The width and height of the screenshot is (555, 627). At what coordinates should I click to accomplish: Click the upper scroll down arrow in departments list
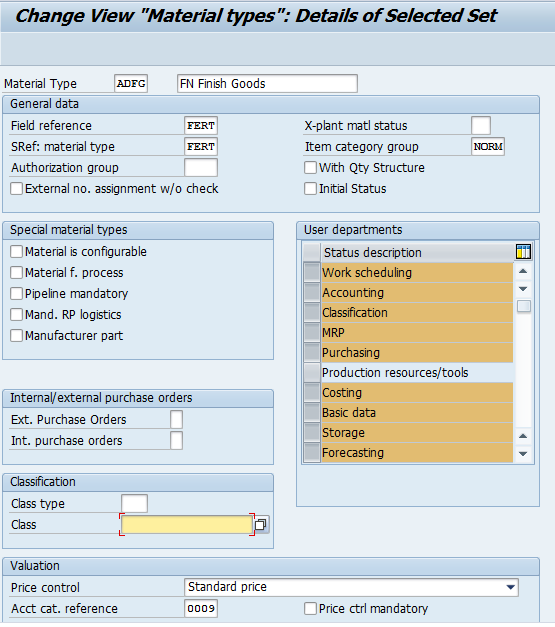coord(523,289)
